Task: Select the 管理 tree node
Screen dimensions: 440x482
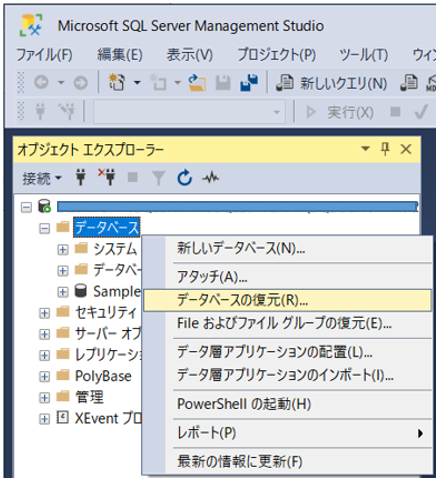Action: click(x=89, y=397)
